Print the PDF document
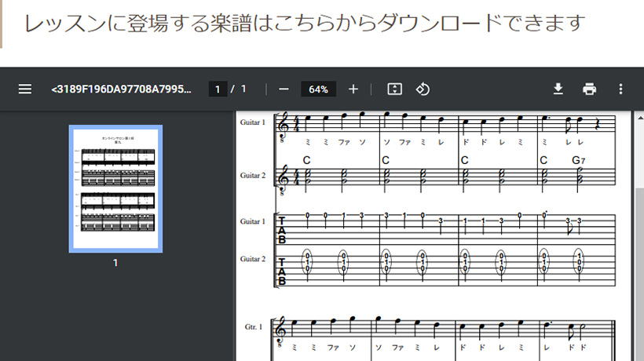Image resolution: width=644 pixels, height=361 pixels. 589,89
